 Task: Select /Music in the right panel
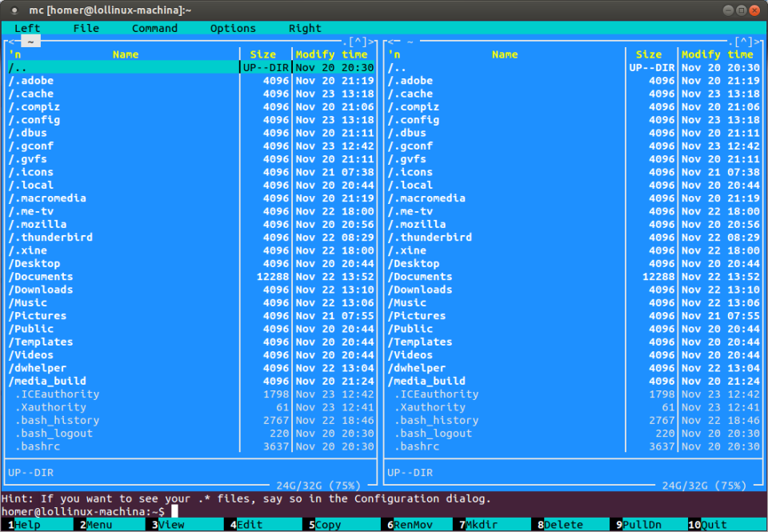tap(574, 302)
